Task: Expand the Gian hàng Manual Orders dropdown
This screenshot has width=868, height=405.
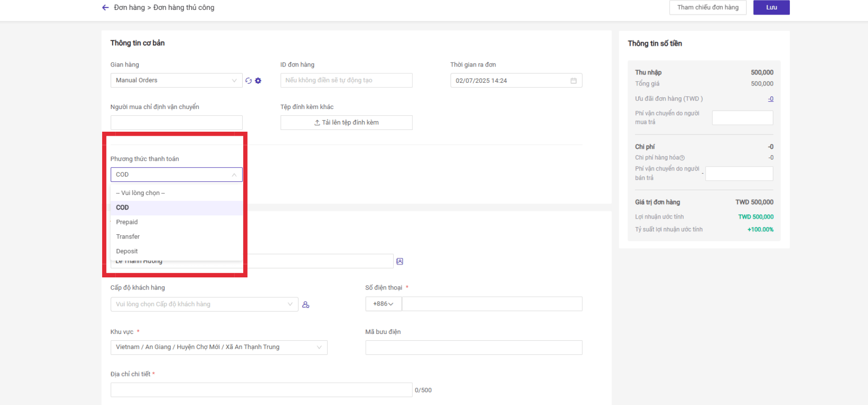Action: pyautogui.click(x=176, y=81)
